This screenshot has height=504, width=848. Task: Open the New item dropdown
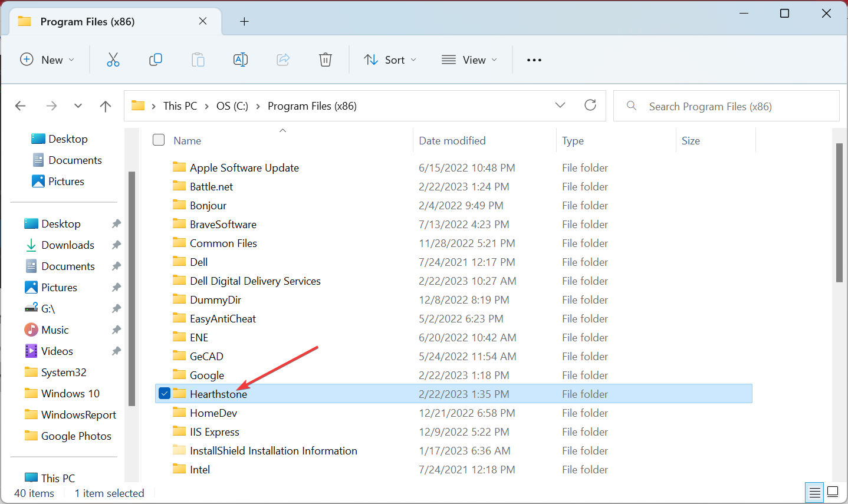pos(47,60)
